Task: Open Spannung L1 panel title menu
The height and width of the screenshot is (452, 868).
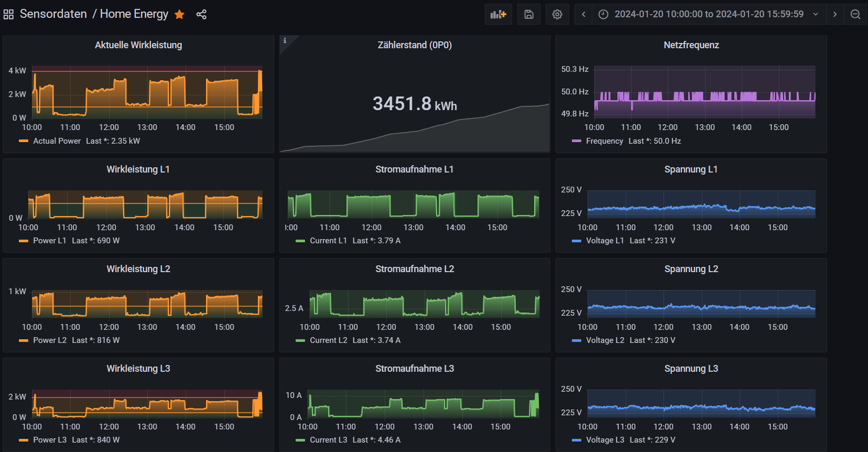Action: point(691,169)
